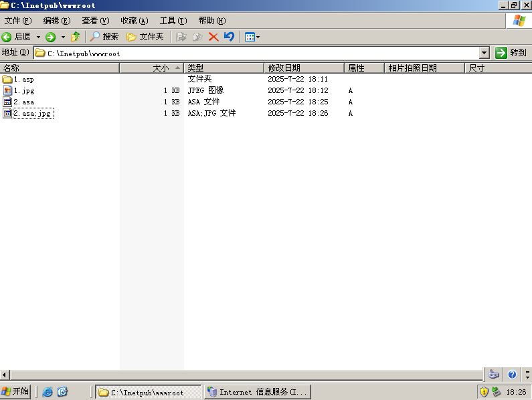Viewport: 532px width, 400px height.
Task: Click the date '2025-7-22 18:11'
Action: [298, 79]
